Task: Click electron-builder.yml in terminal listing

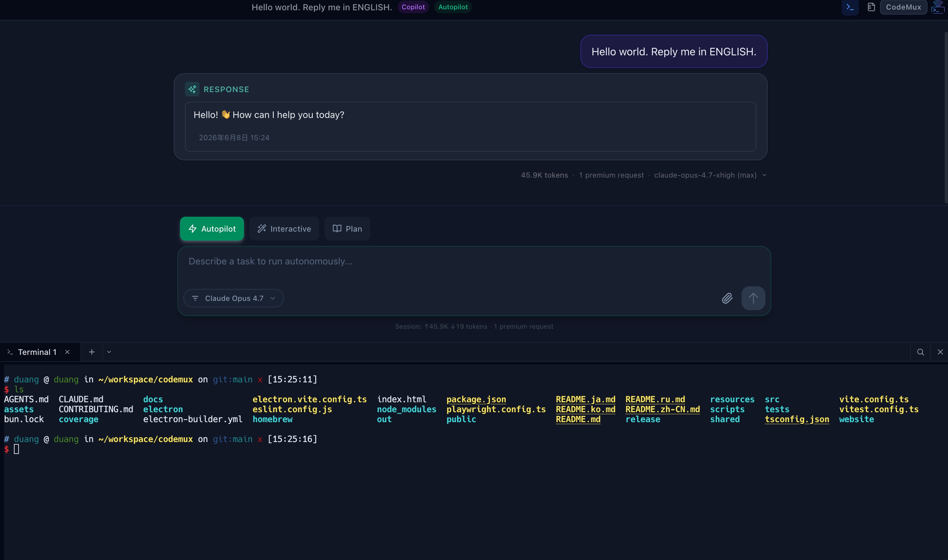Action: [x=193, y=419]
